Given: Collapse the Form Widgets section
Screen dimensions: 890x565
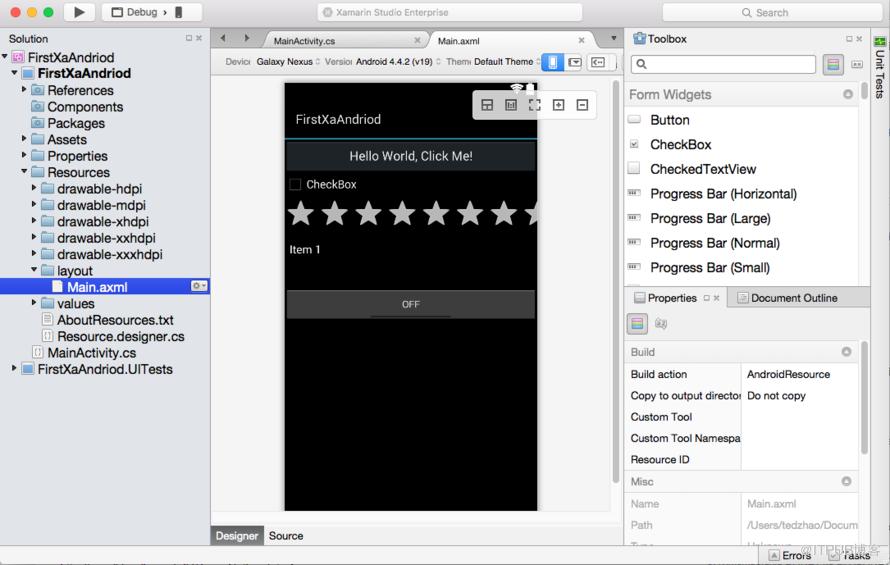Looking at the screenshot, I should click(847, 94).
